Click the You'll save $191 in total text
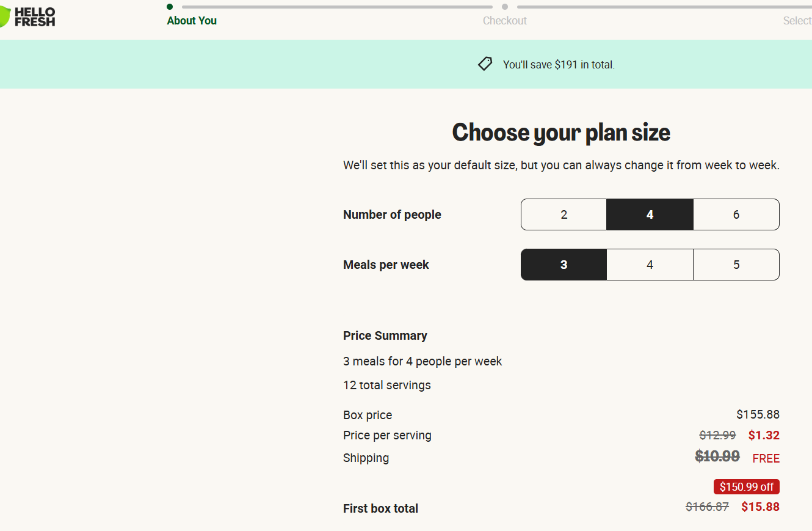This screenshot has height=531, width=812. [559, 65]
